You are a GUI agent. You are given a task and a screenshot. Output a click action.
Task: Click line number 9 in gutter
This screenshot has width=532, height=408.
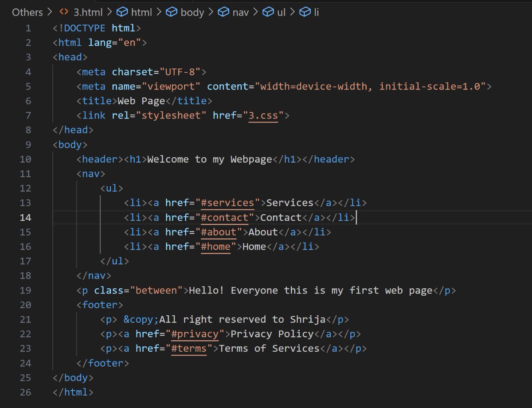(28, 145)
